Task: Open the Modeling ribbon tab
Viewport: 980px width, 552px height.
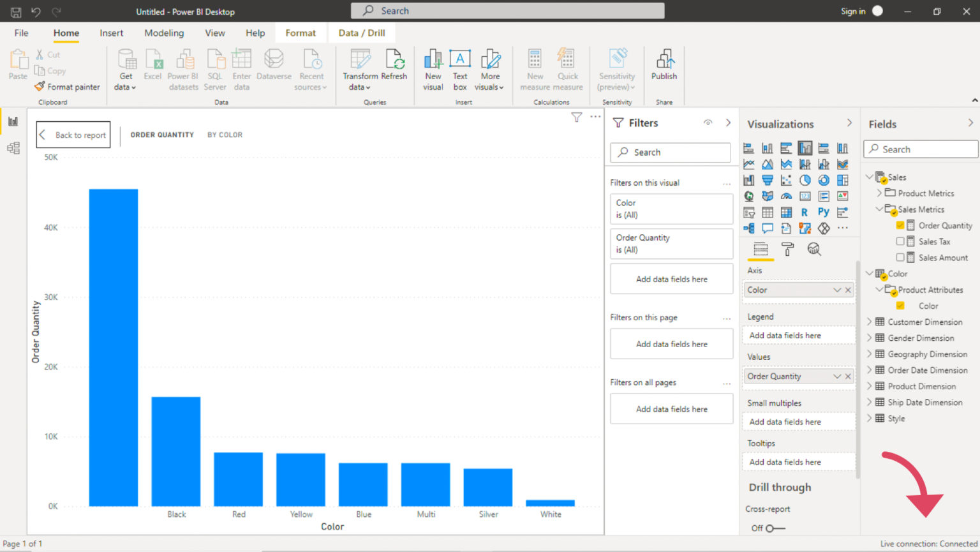Action: pos(164,33)
